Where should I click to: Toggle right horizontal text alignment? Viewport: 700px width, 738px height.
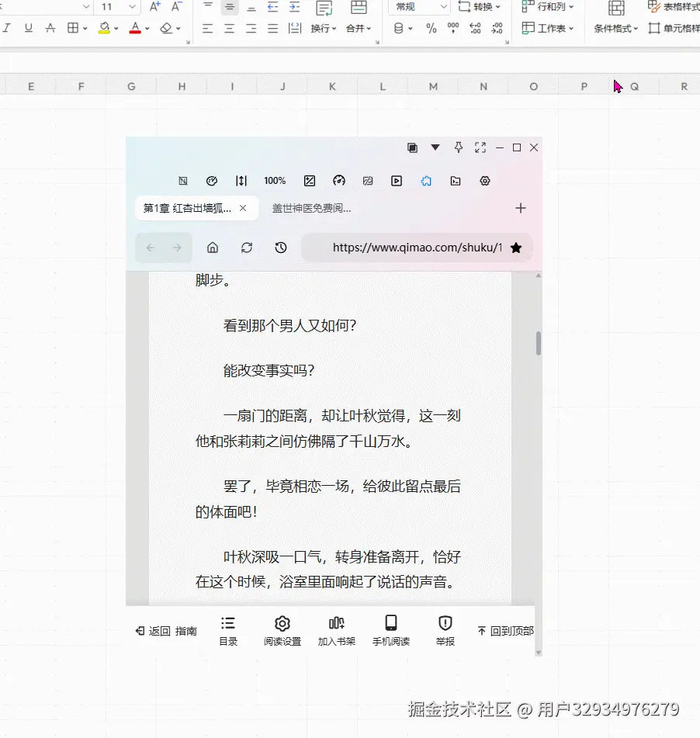pyautogui.click(x=251, y=29)
